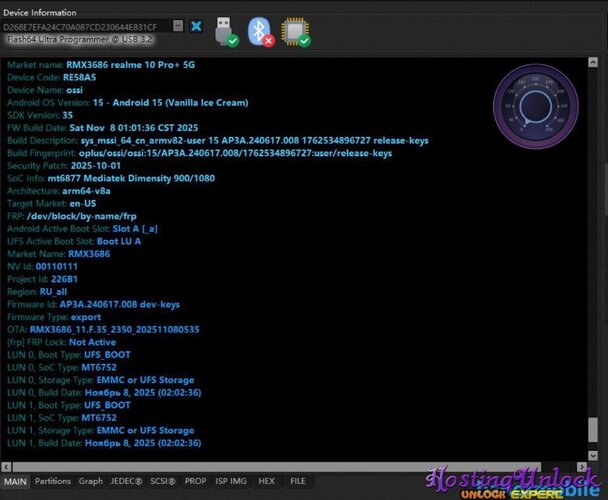
Task: Switch to the MAIN tab
Action: point(16,481)
